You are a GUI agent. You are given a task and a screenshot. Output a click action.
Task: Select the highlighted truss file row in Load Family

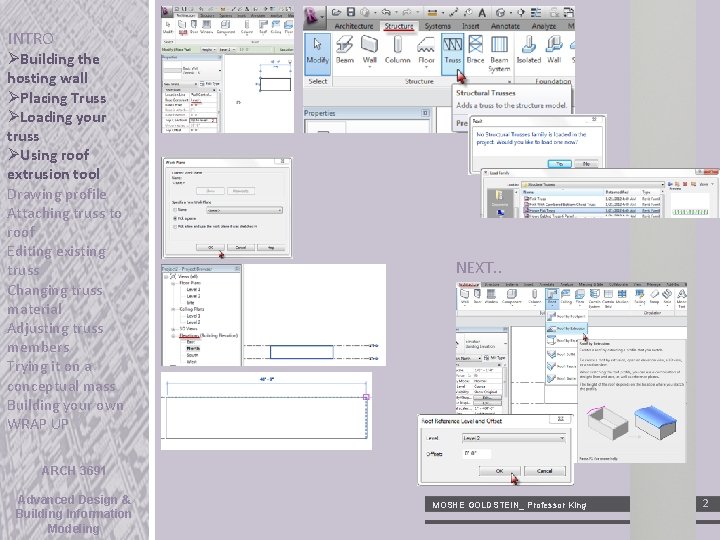pos(592,210)
